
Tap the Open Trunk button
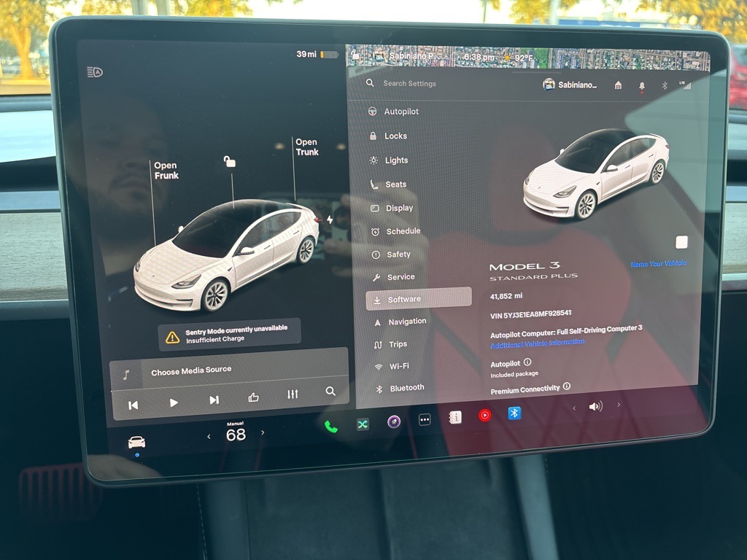tap(307, 147)
